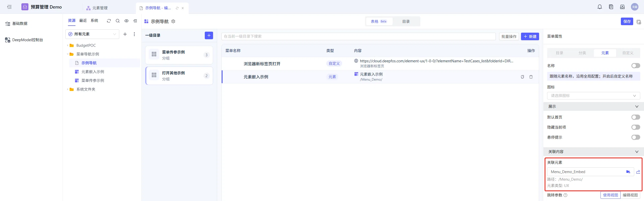The width and height of the screenshot is (644, 201).
Task: Click the 新建 button
Action: pyautogui.click(x=530, y=36)
